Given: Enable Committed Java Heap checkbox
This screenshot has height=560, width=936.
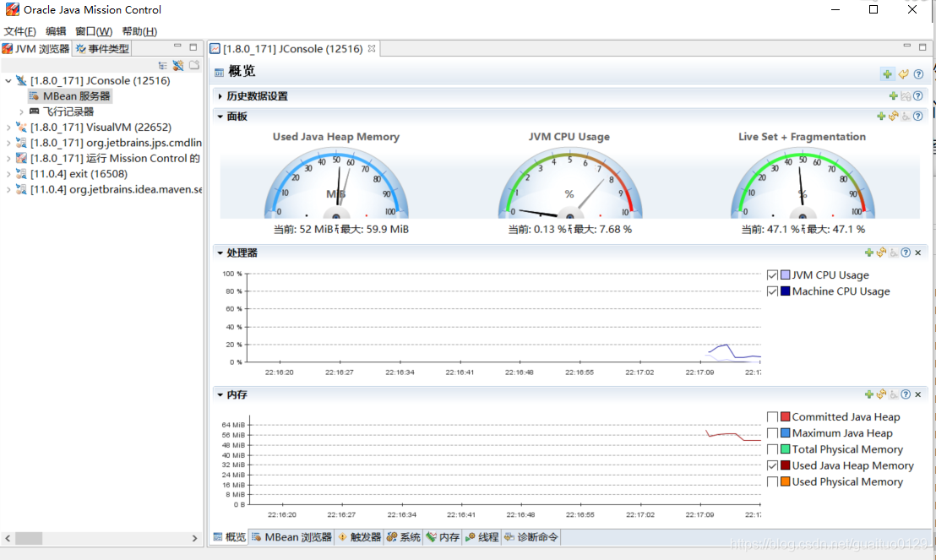Looking at the screenshot, I should coord(772,416).
